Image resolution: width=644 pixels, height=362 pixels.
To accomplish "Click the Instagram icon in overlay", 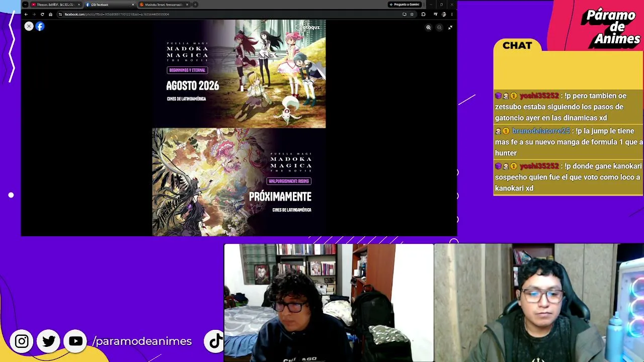I will (x=22, y=341).
